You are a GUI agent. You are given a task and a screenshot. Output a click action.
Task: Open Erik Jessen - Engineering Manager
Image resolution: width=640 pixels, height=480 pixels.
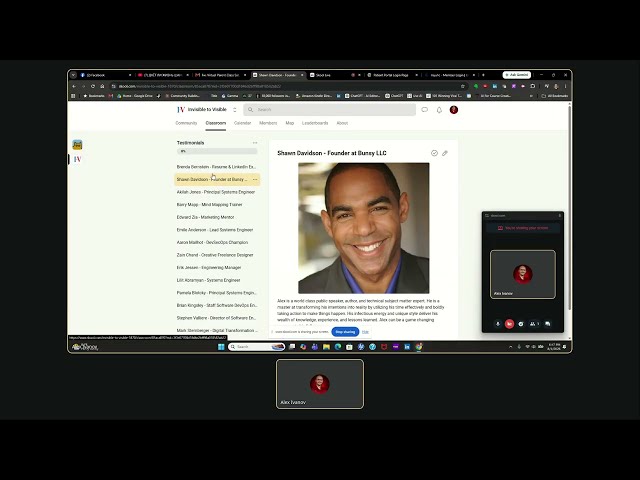point(216,268)
